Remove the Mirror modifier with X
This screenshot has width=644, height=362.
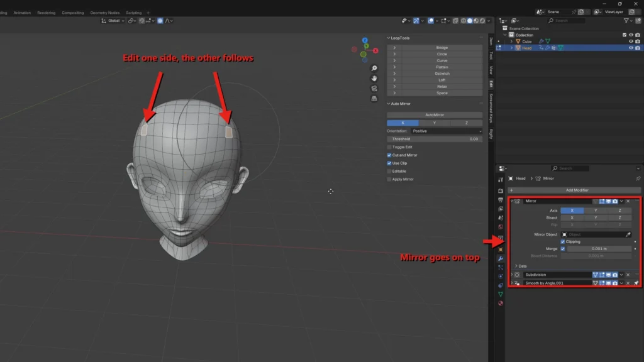pos(628,201)
